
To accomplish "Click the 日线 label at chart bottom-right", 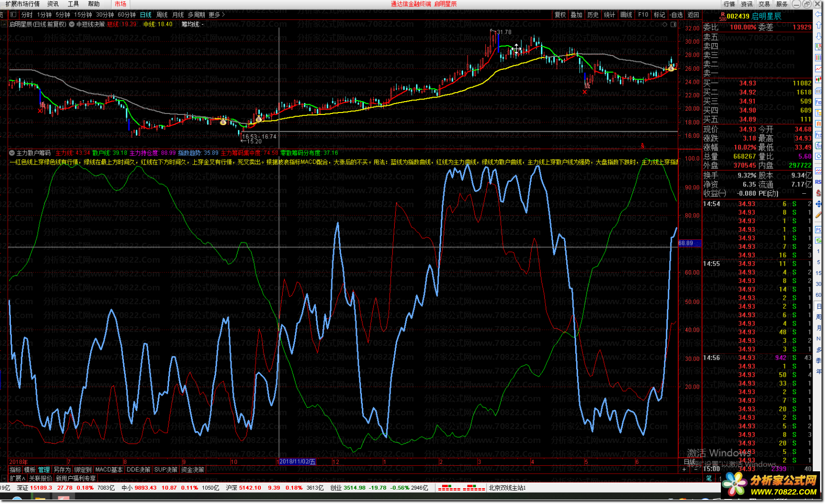I will point(690,462).
